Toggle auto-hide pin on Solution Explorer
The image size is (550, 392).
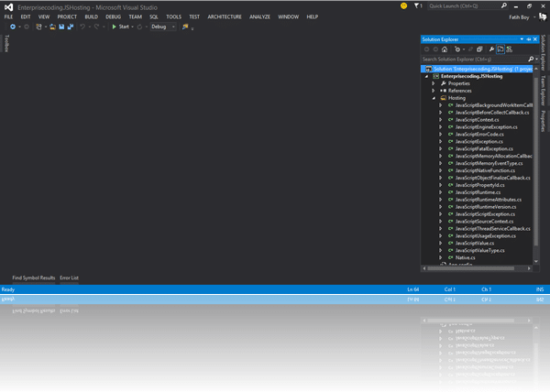click(x=529, y=39)
